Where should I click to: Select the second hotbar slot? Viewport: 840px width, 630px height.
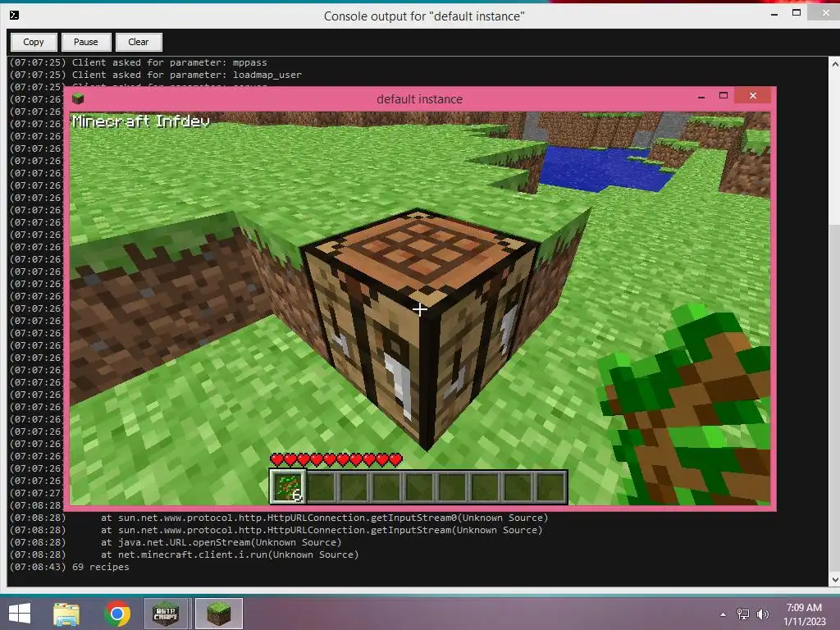tap(322, 487)
